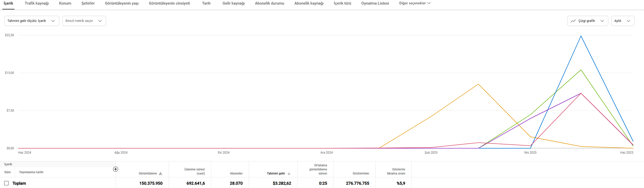Screen dimensions: 644x188
Task: Click the Nis 2025 axis label
Action: [x=530, y=153]
